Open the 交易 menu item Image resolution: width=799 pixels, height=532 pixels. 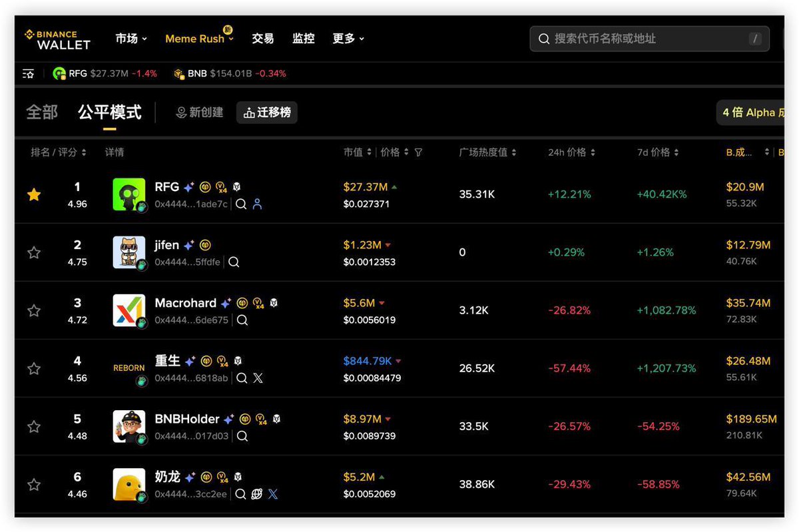pos(263,39)
